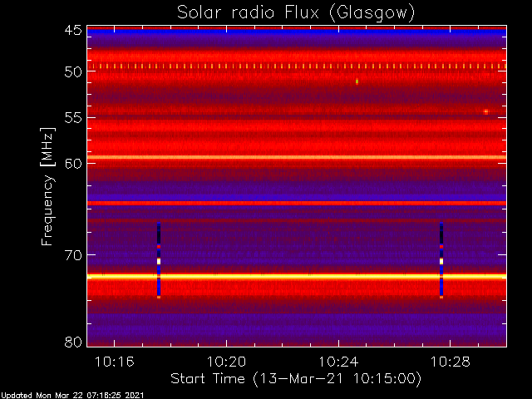
Task: Click the 60 frequency tick label
Action: pos(73,164)
